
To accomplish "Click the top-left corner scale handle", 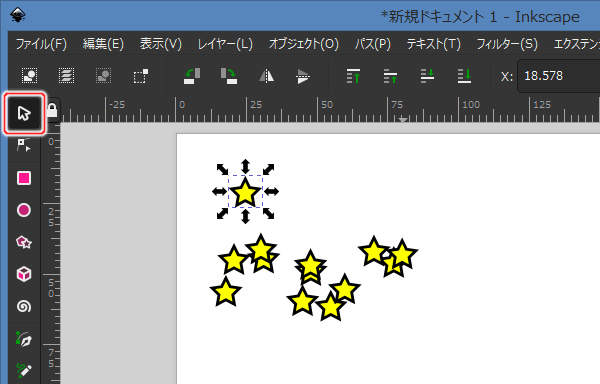I will coord(222,169).
